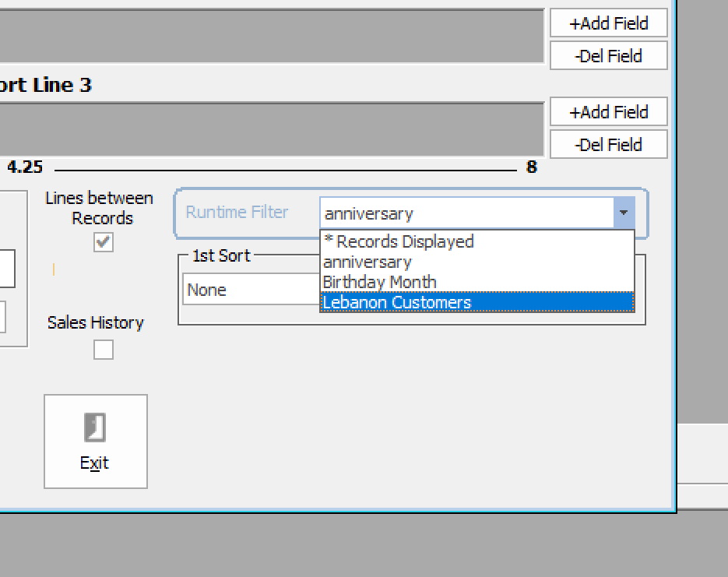728x577 pixels.
Task: Delete a field from Report Line 3
Action: [608, 145]
